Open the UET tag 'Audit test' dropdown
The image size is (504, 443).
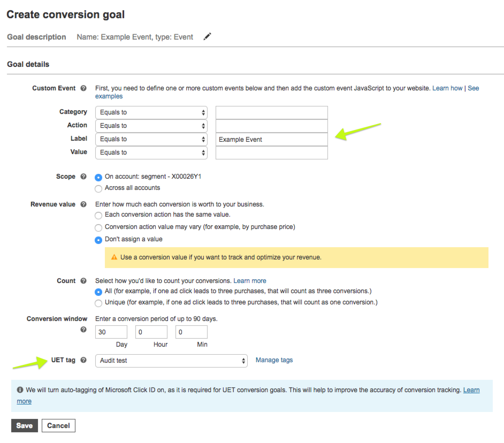pos(171,360)
